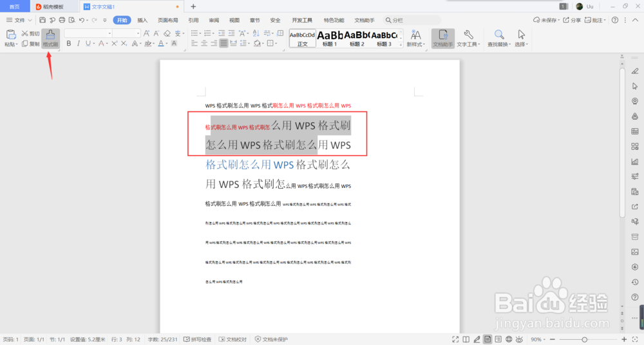
Task: Center align the text
Action: tap(204, 43)
